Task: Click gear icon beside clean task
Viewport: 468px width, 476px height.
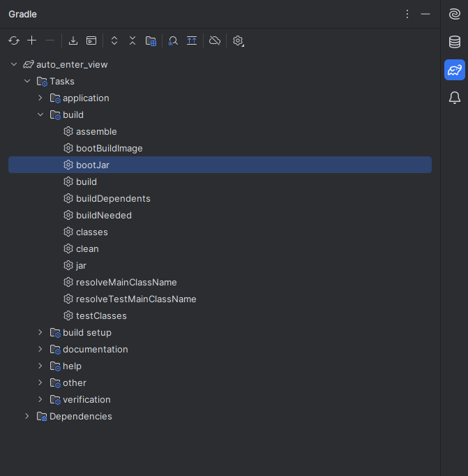Action: point(68,248)
